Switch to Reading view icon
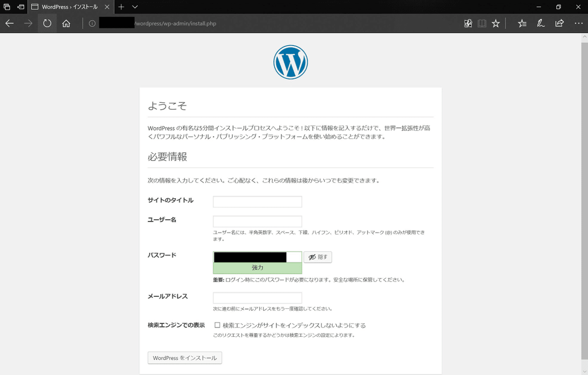 (x=482, y=23)
